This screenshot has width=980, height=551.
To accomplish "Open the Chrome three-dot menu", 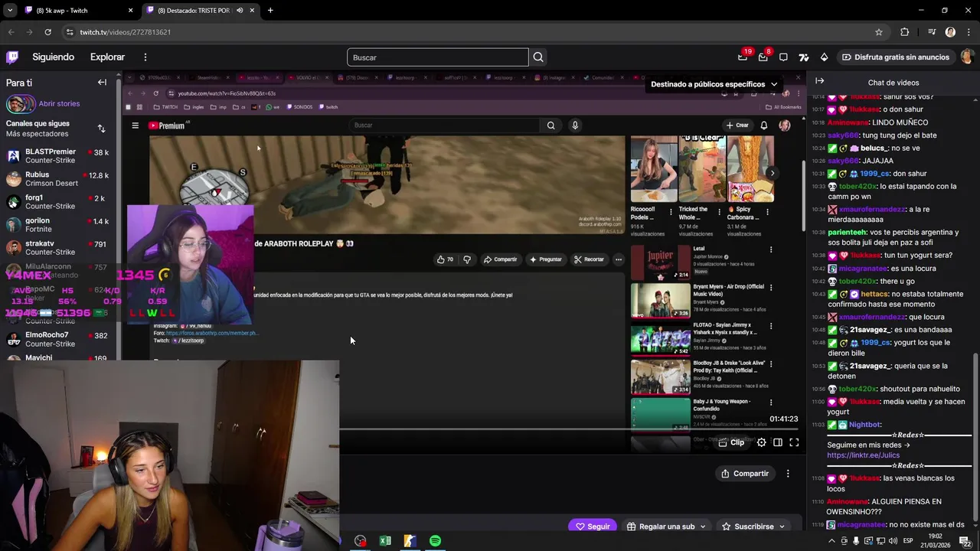I will [x=969, y=32].
